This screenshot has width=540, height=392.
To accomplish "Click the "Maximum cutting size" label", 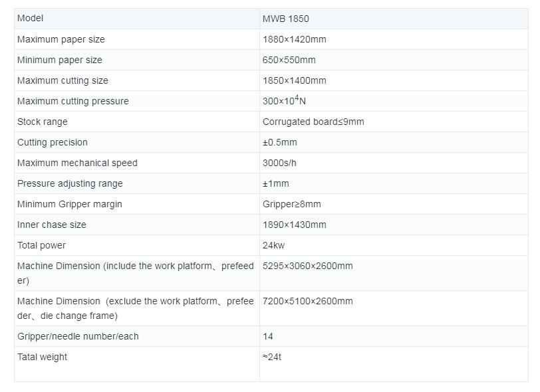I will tap(63, 80).
